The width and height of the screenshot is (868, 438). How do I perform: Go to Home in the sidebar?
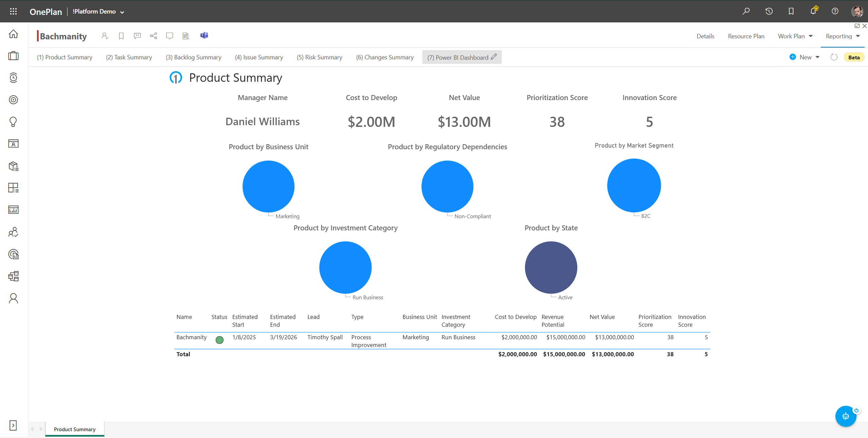pyautogui.click(x=13, y=34)
